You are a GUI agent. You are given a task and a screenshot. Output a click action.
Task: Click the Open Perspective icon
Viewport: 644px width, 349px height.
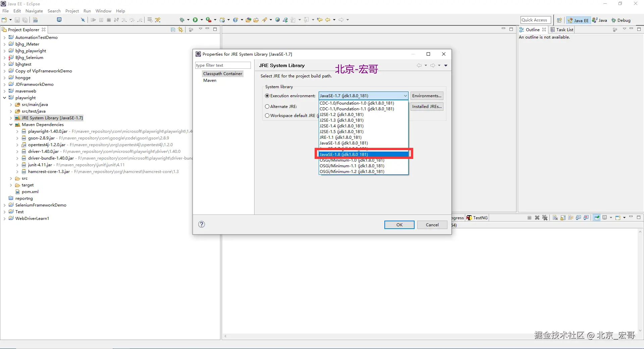[x=559, y=20]
